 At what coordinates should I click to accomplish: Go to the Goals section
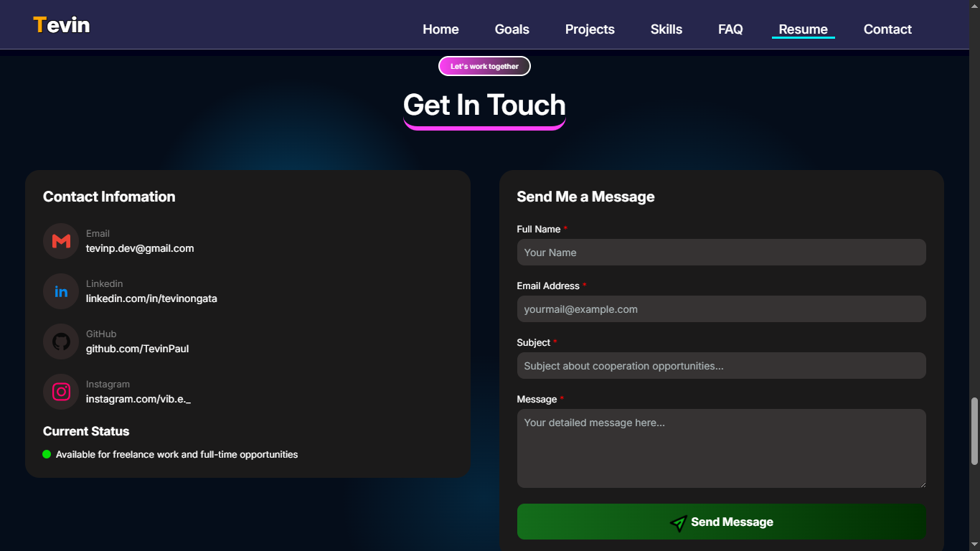point(512,29)
